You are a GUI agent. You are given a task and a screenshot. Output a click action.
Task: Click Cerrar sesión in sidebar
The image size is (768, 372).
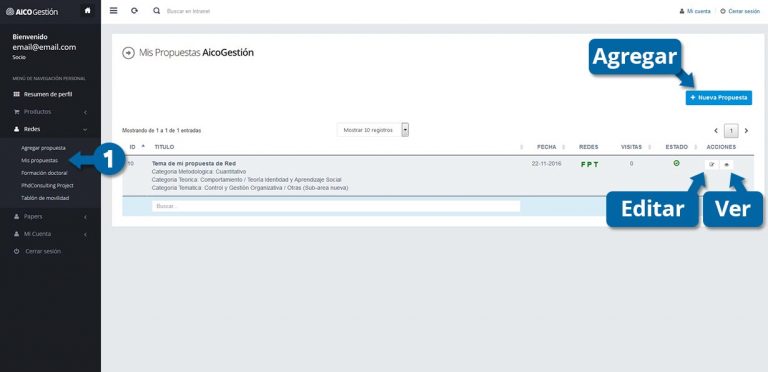point(43,251)
